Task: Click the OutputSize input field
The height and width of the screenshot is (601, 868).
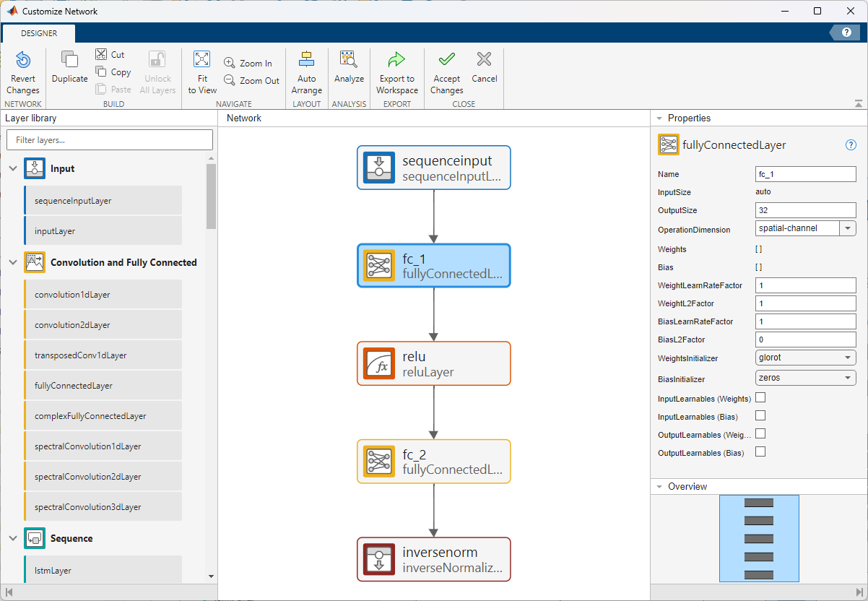Action: [x=805, y=209]
